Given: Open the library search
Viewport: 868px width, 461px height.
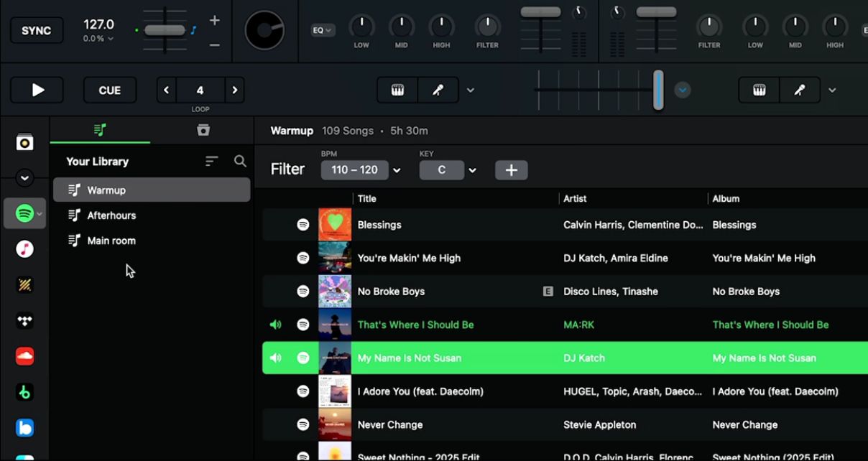Looking at the screenshot, I should tap(241, 161).
